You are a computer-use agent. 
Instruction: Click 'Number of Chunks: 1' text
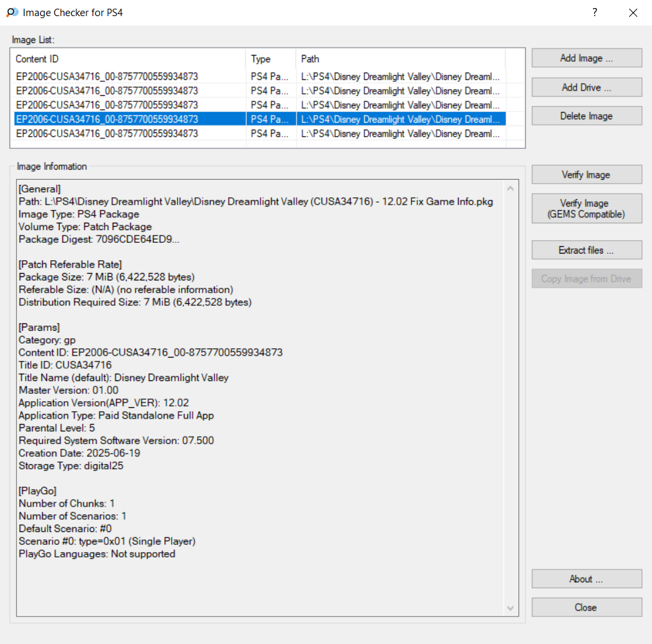pos(66,504)
